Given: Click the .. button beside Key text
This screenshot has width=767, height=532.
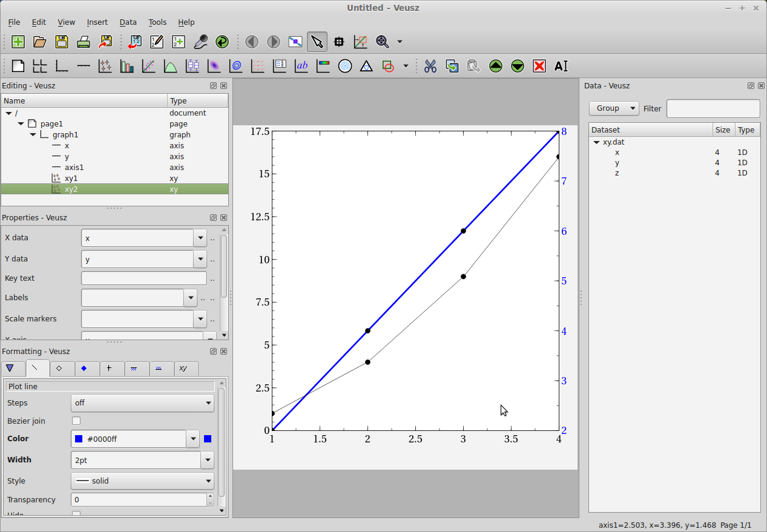Looking at the screenshot, I should [212, 278].
